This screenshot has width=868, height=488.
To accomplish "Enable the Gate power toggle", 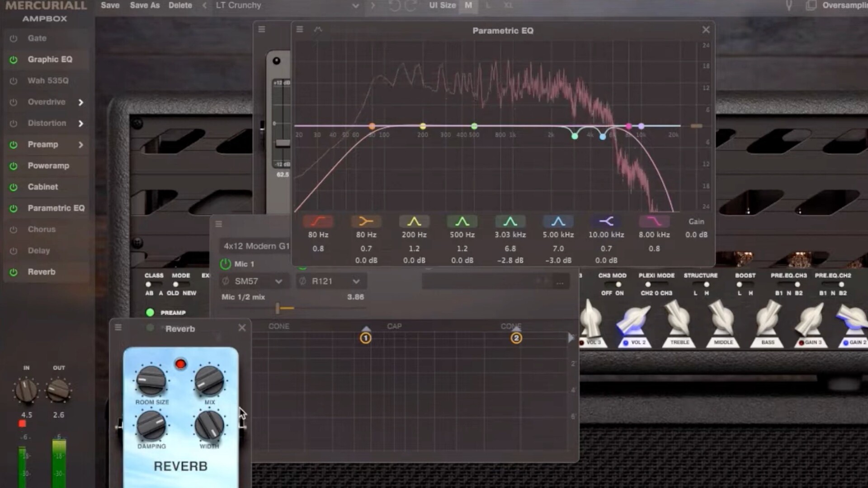I will point(14,38).
